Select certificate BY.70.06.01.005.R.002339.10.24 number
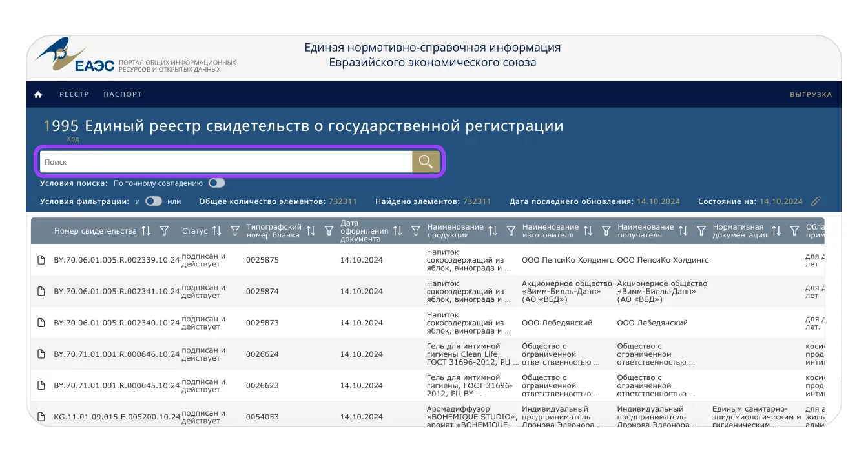This screenshot has width=868, height=462. pos(117,260)
